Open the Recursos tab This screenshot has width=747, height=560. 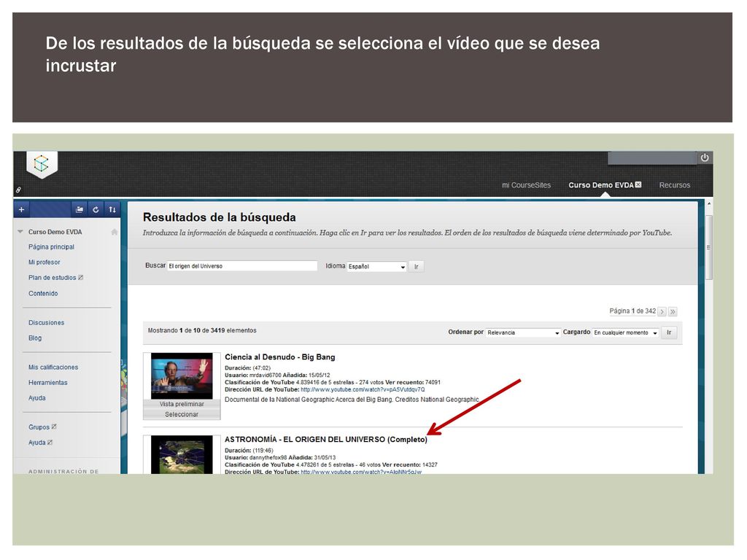point(674,185)
